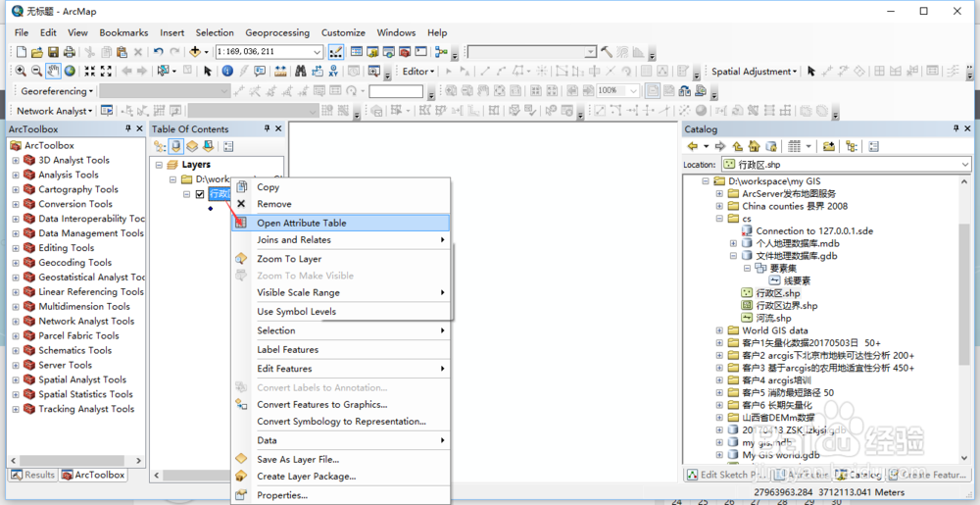Screen dimensions: 980x505
Task: Choose Zoom To Layer from context menu
Action: tap(341, 259)
